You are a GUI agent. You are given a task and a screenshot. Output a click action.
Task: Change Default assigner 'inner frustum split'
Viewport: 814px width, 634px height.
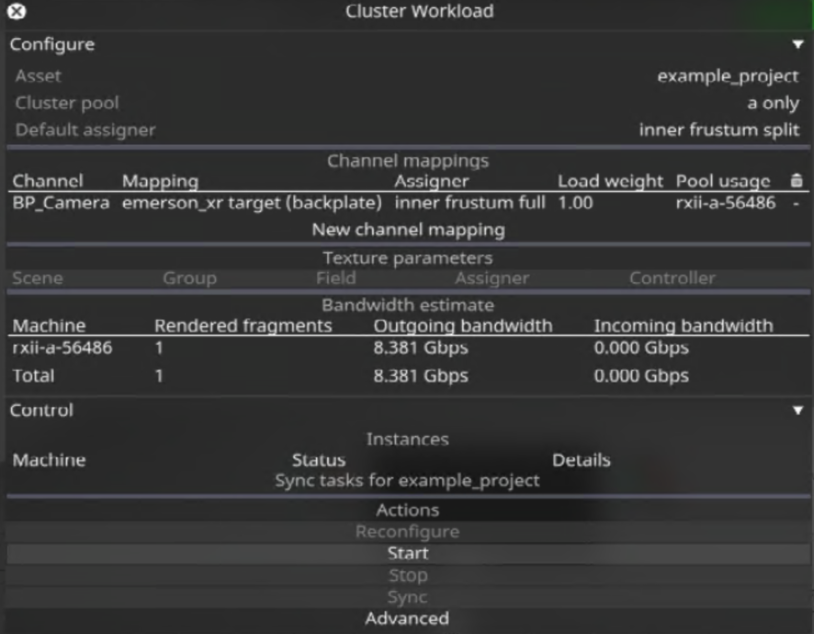719,130
